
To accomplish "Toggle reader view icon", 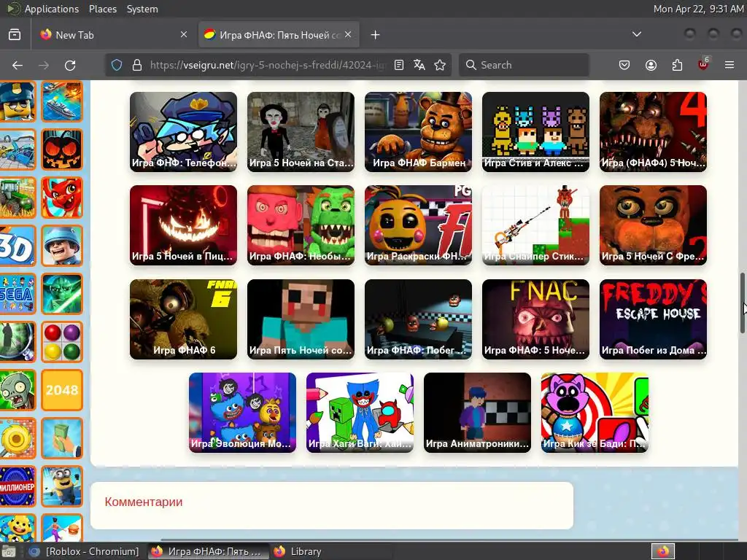I will (x=399, y=65).
